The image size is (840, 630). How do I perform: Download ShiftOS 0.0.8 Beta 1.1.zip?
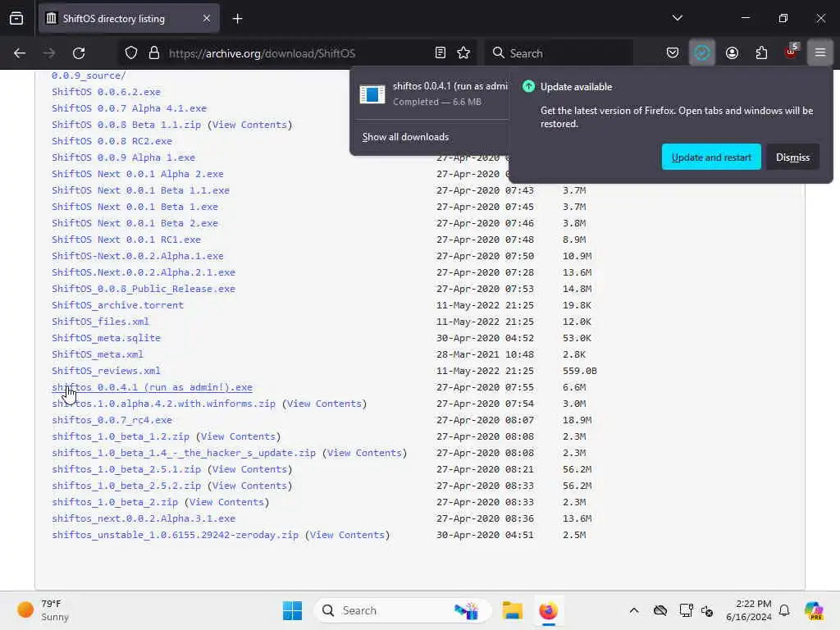coord(126,125)
